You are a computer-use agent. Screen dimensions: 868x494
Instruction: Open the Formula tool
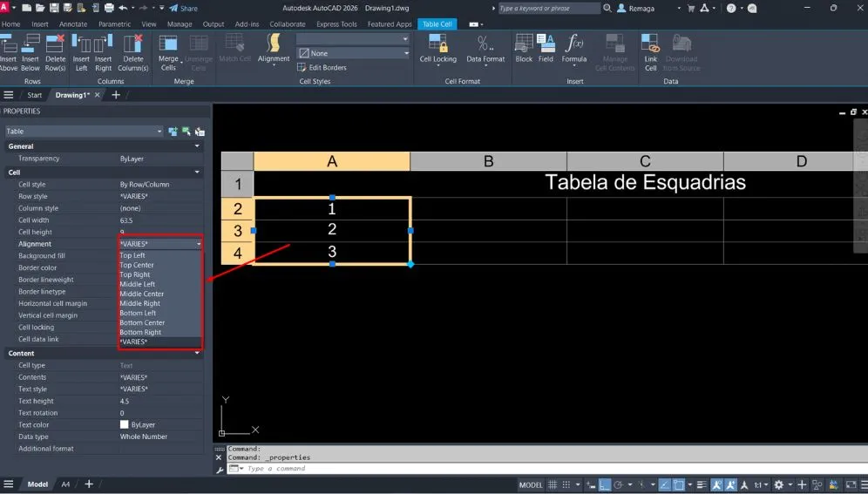pos(574,49)
